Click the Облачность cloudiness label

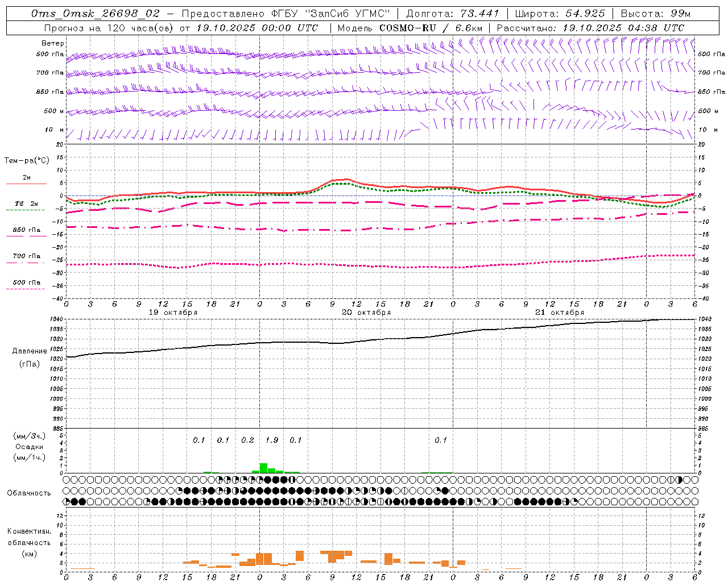pos(29,493)
